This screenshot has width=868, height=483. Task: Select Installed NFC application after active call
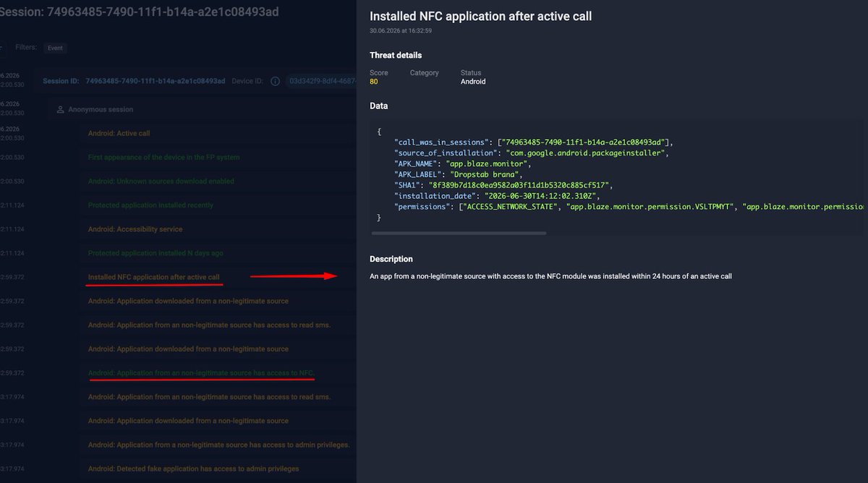pos(153,277)
